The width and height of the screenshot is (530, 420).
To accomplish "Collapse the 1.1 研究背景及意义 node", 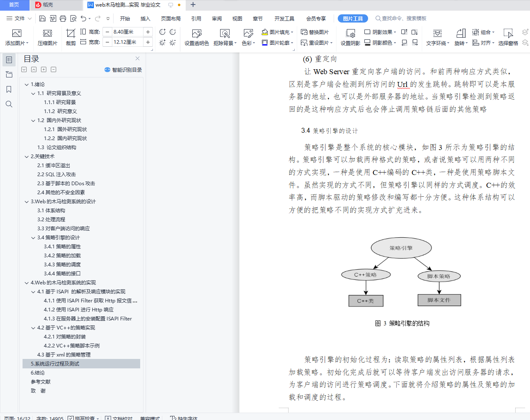I will 33,93.
